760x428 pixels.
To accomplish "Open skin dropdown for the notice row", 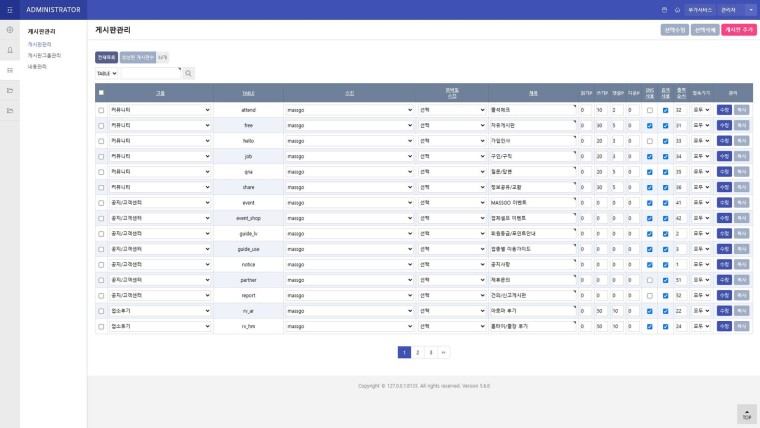I will pos(349,265).
